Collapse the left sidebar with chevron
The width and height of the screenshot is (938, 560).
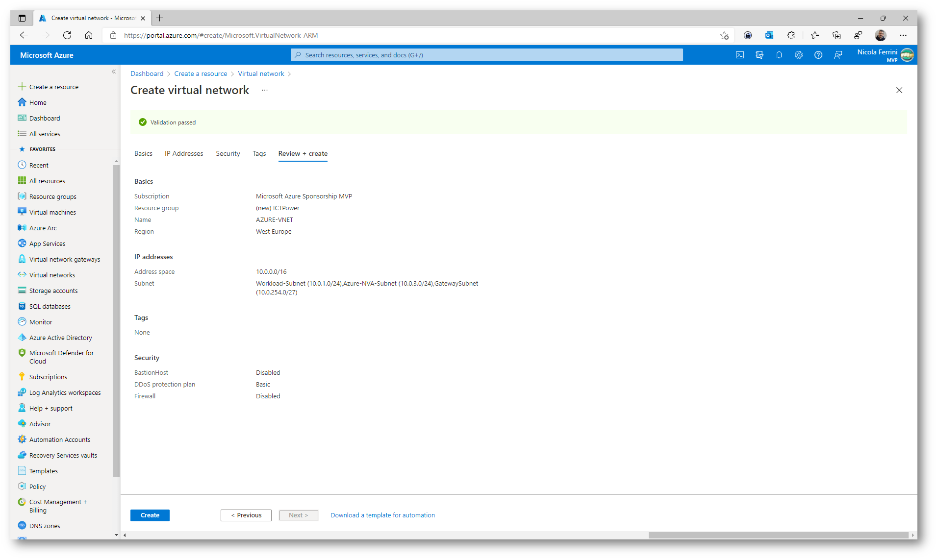click(114, 72)
